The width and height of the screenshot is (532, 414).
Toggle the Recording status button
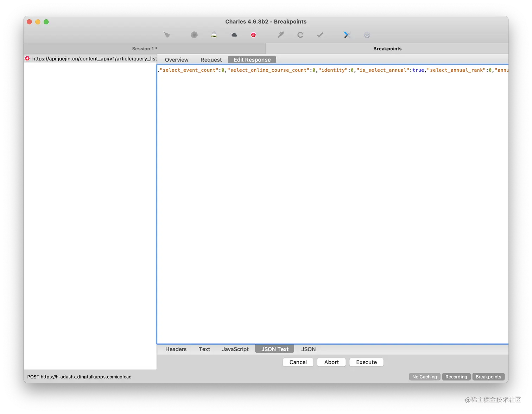tap(456, 377)
